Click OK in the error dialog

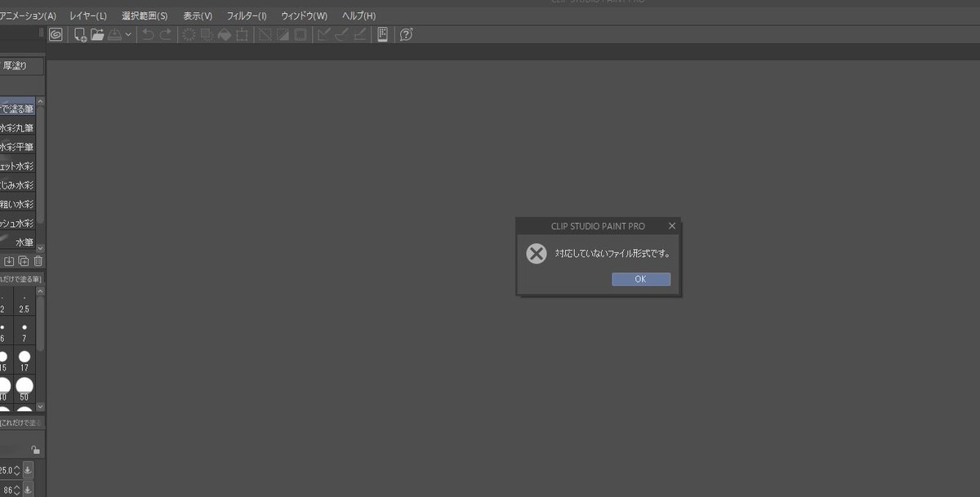(641, 279)
